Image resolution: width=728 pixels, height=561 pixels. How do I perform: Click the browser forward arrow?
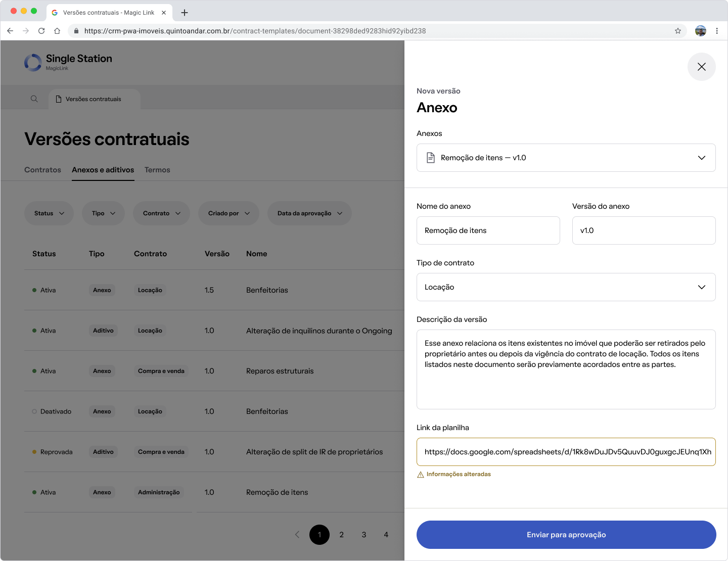click(26, 31)
